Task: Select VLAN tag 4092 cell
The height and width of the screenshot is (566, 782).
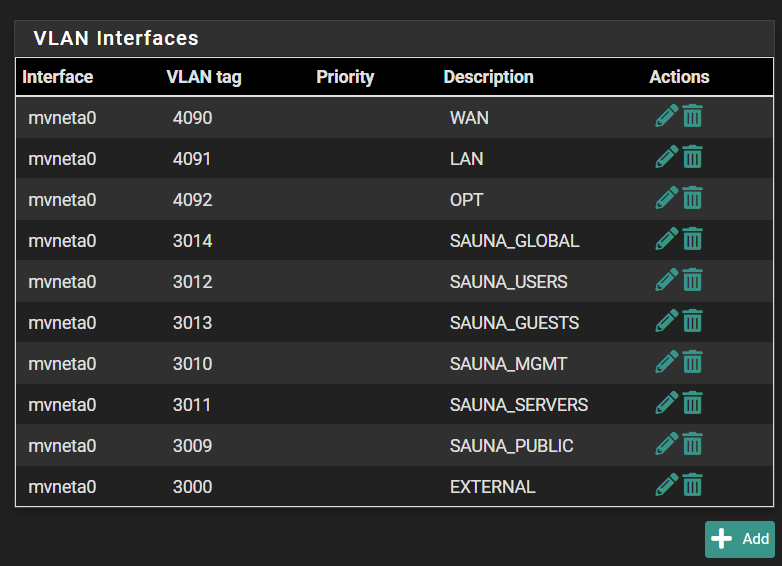Action: click(193, 200)
